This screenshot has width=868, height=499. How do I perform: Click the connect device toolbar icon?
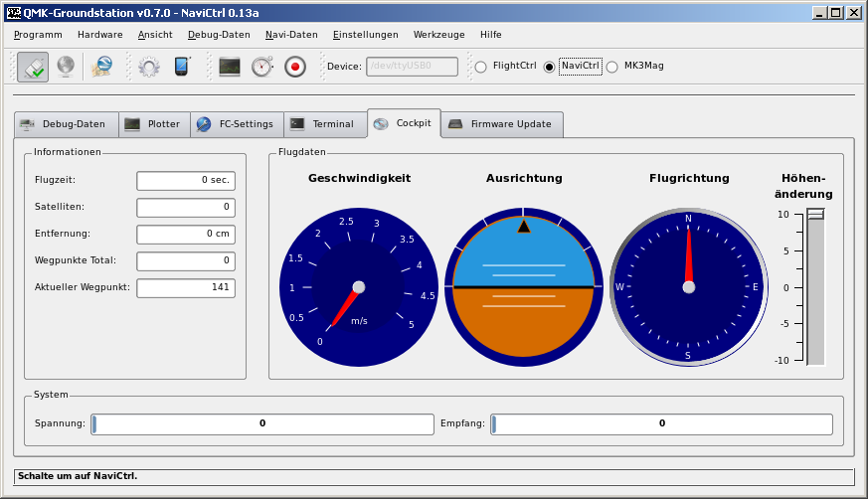point(33,67)
